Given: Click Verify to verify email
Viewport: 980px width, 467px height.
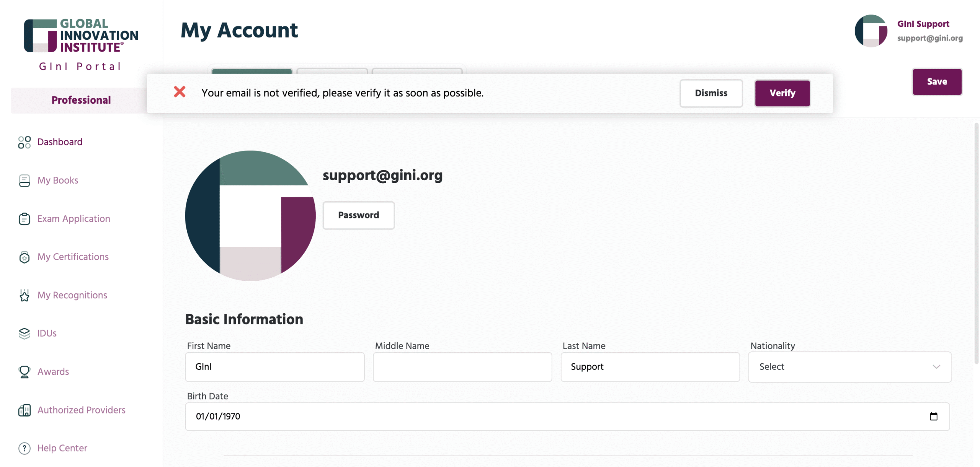Looking at the screenshot, I should coord(782,93).
